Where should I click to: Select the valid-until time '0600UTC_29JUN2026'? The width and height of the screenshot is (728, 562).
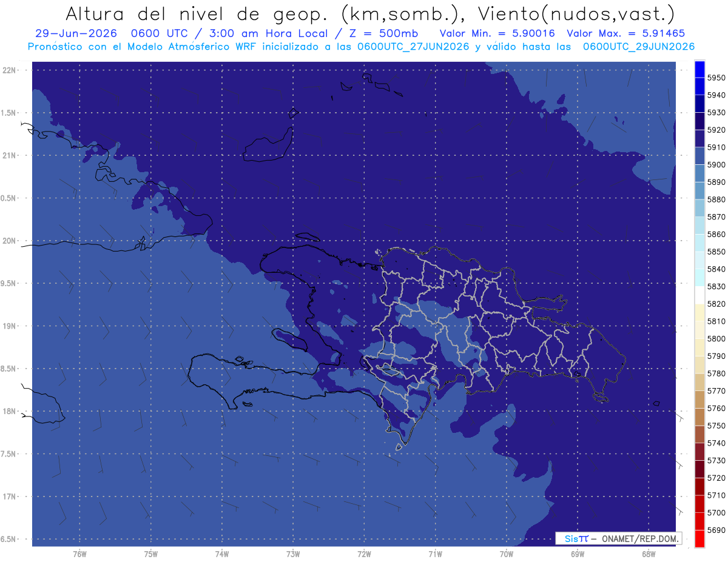[x=639, y=47]
